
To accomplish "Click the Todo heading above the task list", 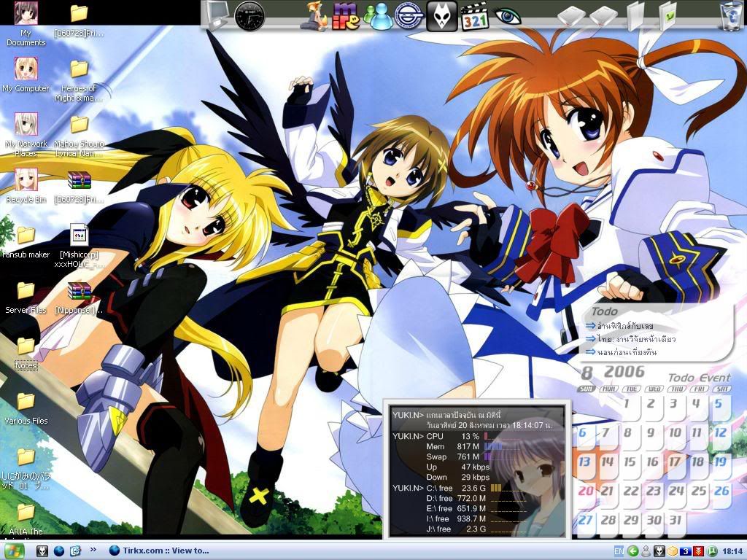I will 604,312.
